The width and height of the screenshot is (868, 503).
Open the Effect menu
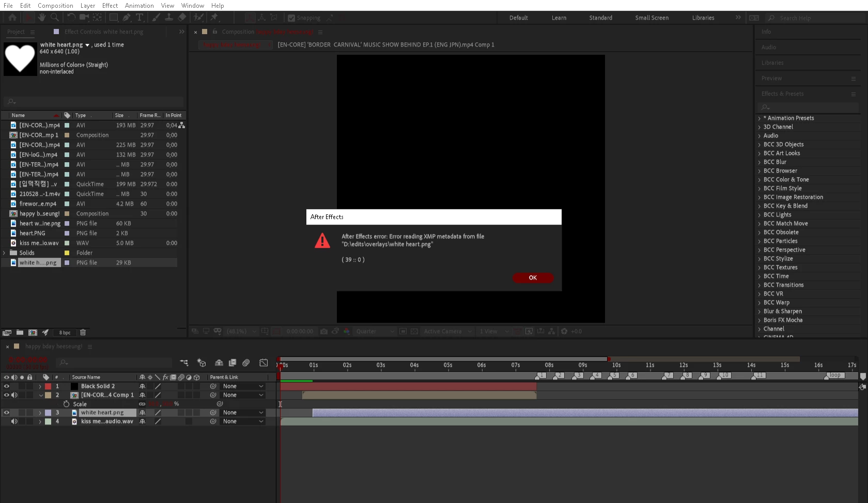(110, 6)
